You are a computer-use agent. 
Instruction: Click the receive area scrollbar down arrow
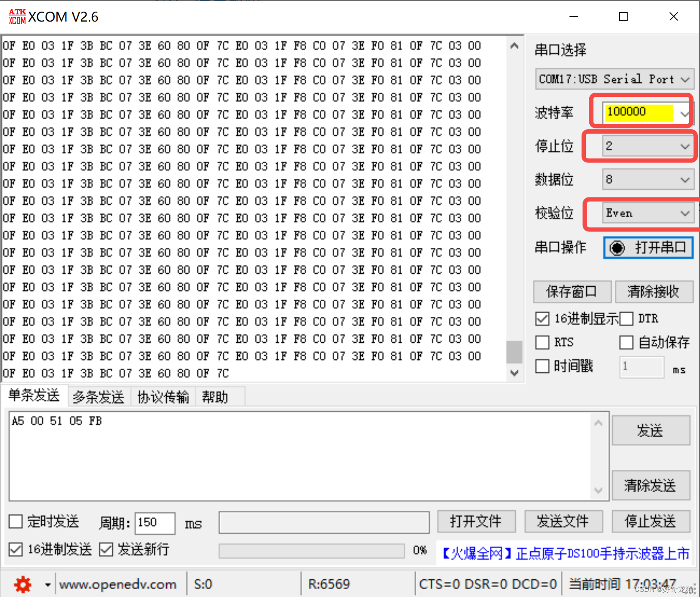(x=514, y=373)
